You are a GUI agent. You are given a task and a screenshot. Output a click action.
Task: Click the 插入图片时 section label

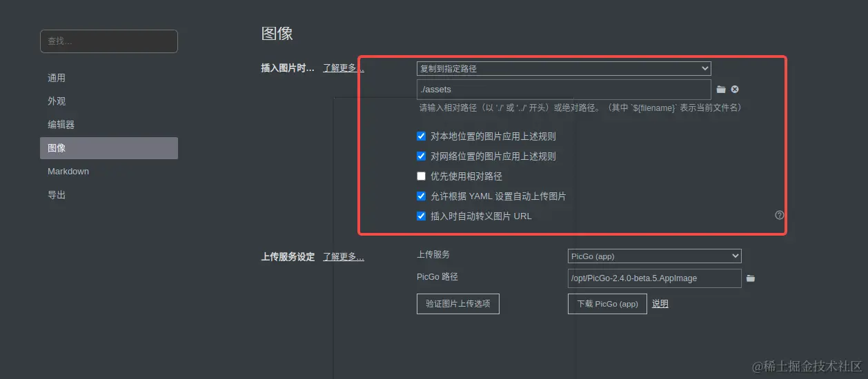coord(288,68)
